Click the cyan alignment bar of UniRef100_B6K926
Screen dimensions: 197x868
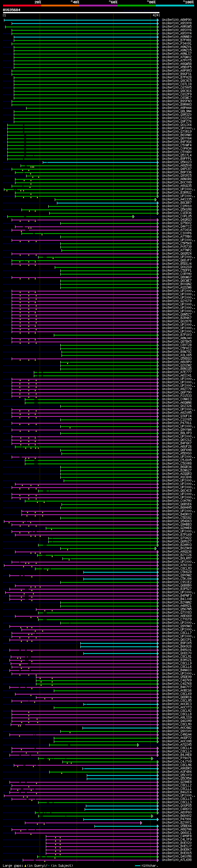119,647
